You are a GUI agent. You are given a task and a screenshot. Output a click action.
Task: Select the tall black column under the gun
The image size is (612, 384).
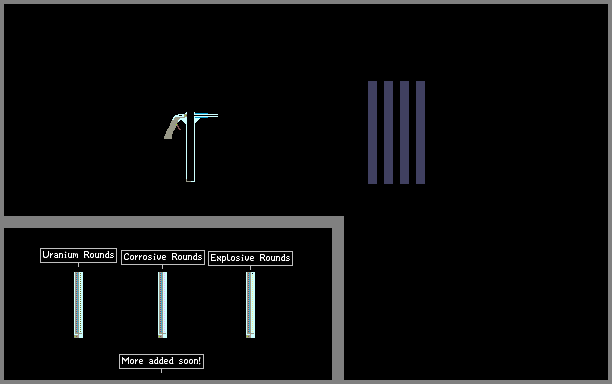click(190, 147)
